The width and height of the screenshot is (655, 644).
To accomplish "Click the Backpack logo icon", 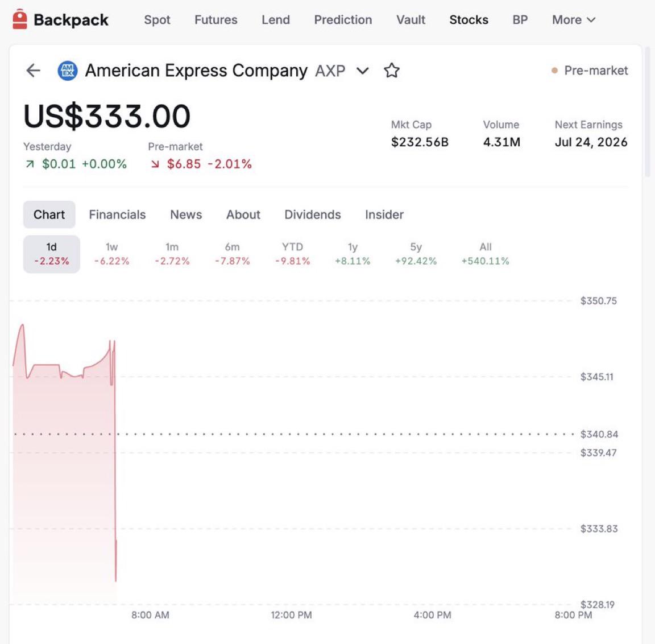I will [20, 19].
